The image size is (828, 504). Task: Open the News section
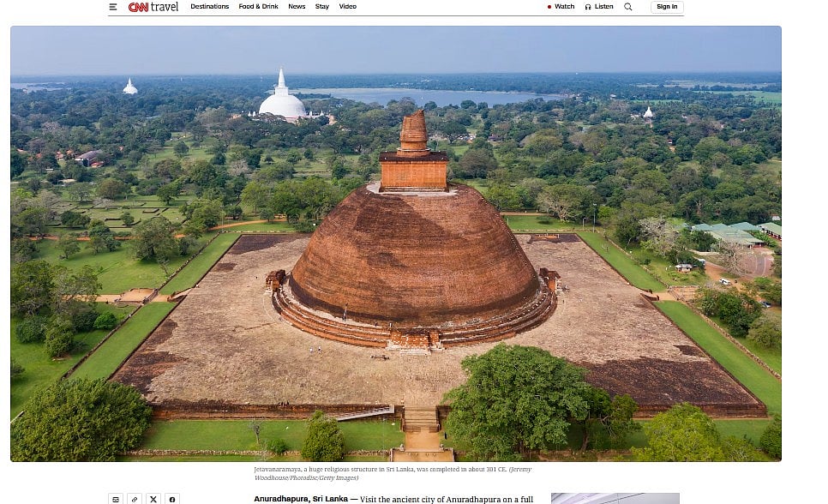(x=297, y=7)
